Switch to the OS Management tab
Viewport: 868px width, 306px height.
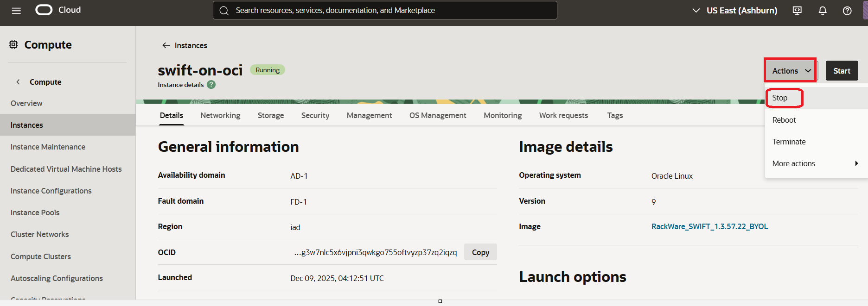point(438,115)
